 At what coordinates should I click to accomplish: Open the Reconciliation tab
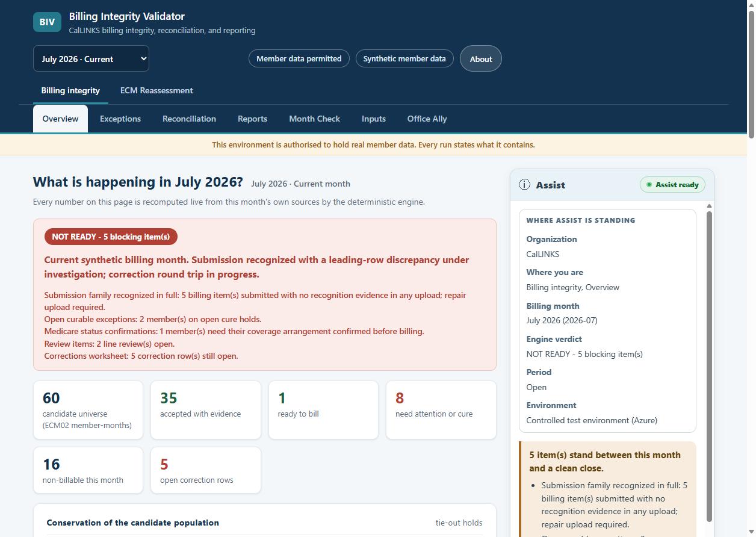click(189, 119)
